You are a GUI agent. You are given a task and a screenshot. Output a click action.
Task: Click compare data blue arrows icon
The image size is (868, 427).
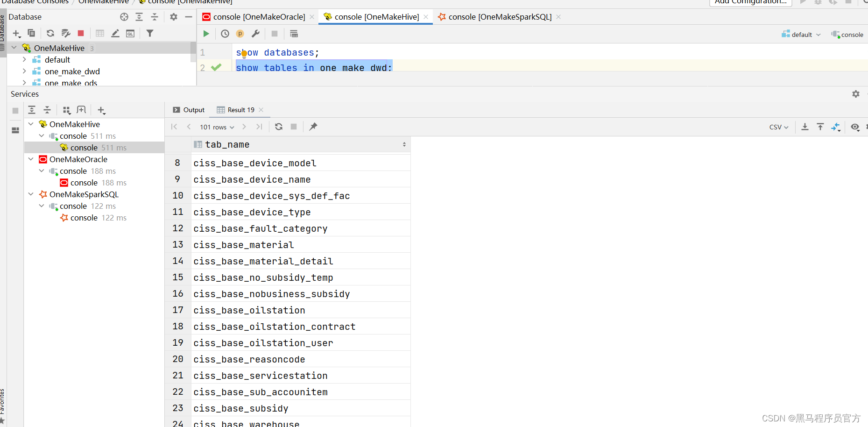coord(836,127)
